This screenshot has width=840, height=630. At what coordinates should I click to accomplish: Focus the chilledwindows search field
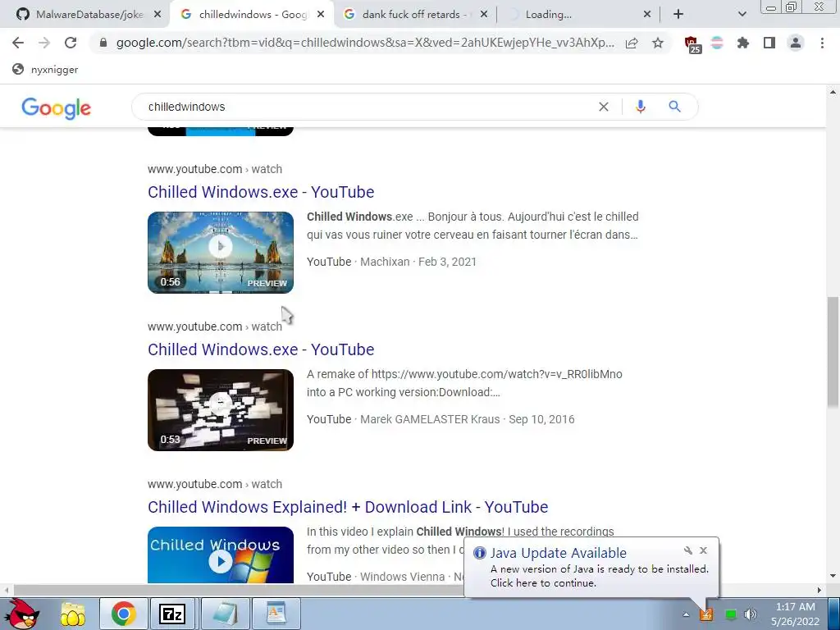tap(370, 107)
